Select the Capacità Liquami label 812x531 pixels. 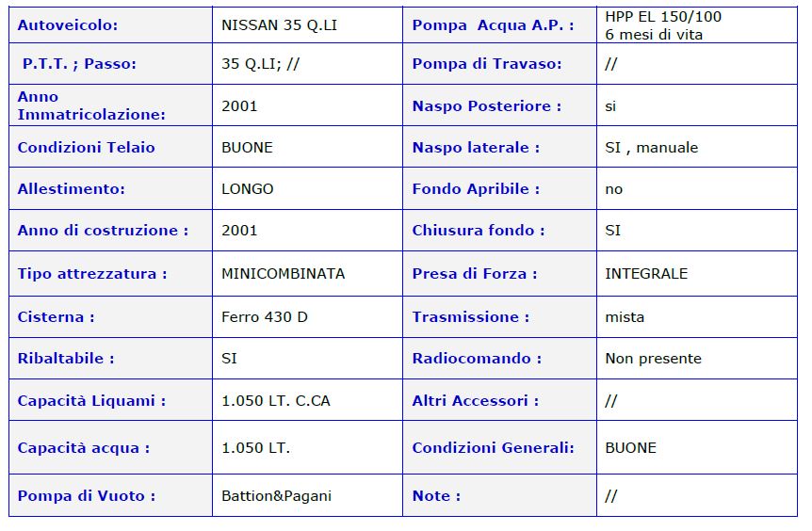tap(91, 400)
